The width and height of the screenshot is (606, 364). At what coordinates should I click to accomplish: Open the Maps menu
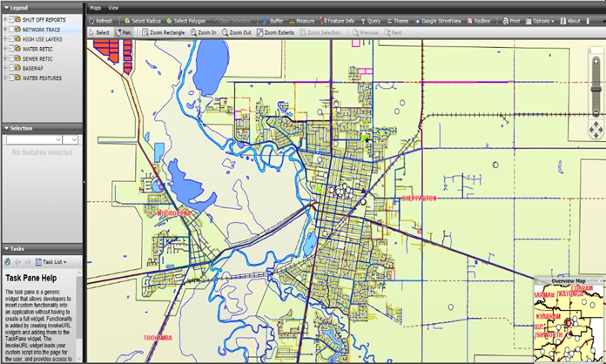[x=96, y=7]
